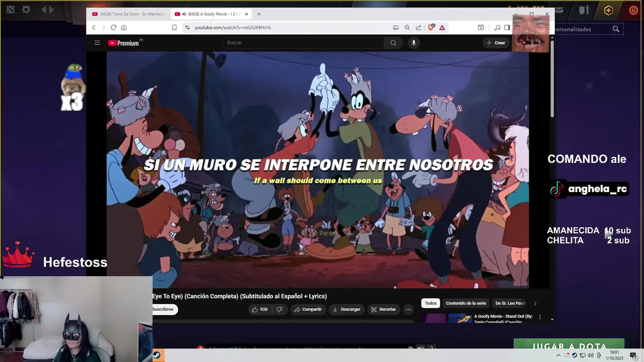This screenshot has width=644, height=362.
Task: Go back using browser back arrow
Action: coord(94,28)
